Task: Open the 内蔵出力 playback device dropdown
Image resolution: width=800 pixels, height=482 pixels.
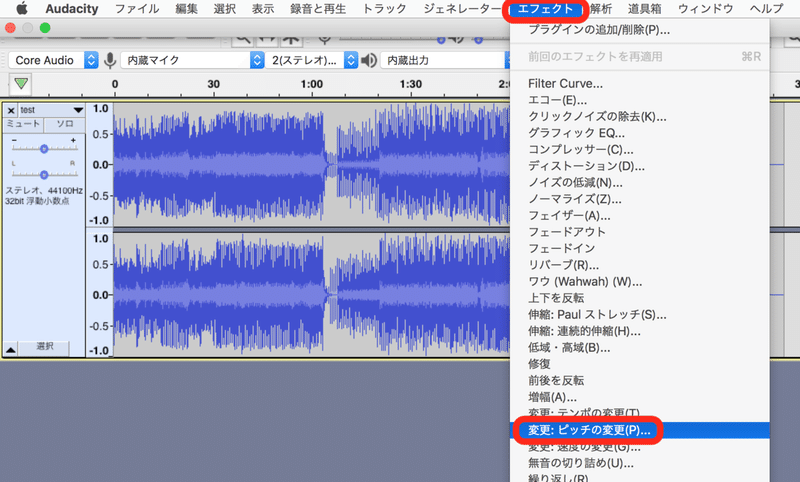Action: point(445,60)
